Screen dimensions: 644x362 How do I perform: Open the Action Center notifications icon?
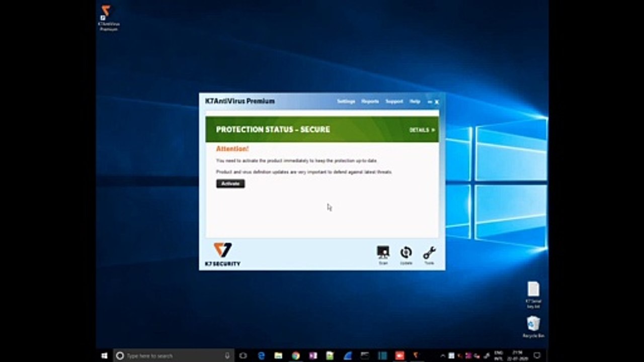537,355
